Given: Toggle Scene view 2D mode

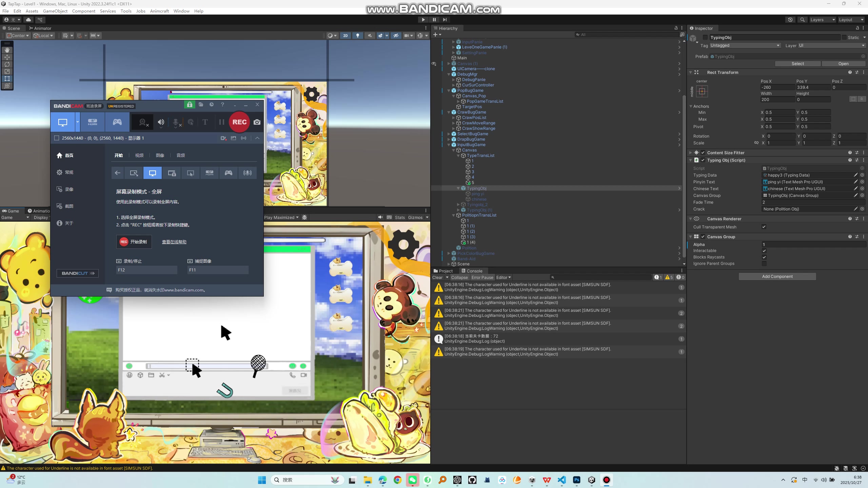Looking at the screenshot, I should coord(345,36).
